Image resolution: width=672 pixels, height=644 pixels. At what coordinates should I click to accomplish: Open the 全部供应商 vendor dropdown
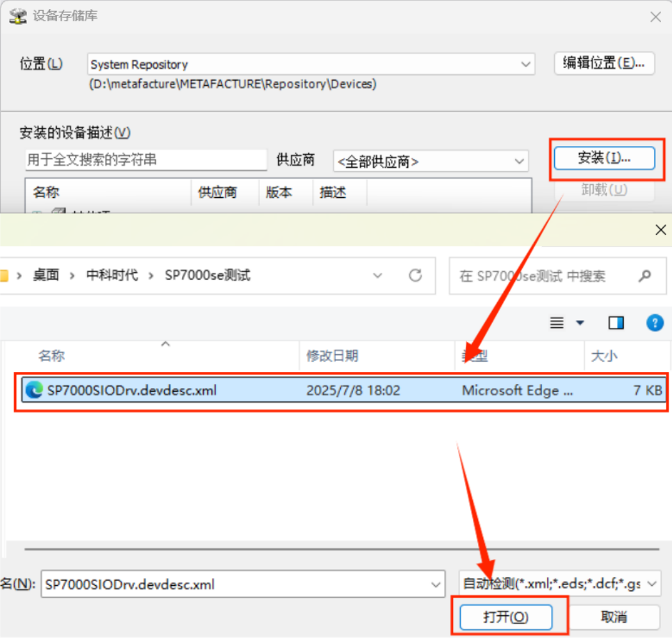430,161
